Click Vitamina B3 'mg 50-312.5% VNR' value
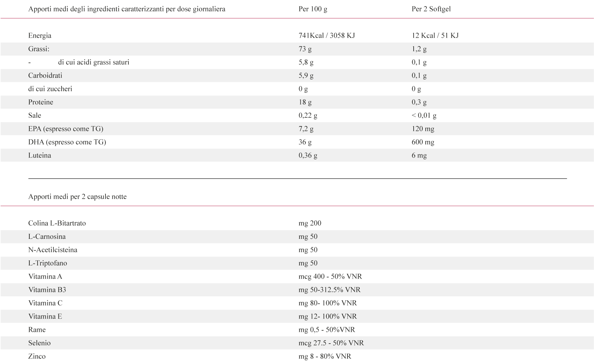The width and height of the screenshot is (594, 364). pyautogui.click(x=329, y=290)
